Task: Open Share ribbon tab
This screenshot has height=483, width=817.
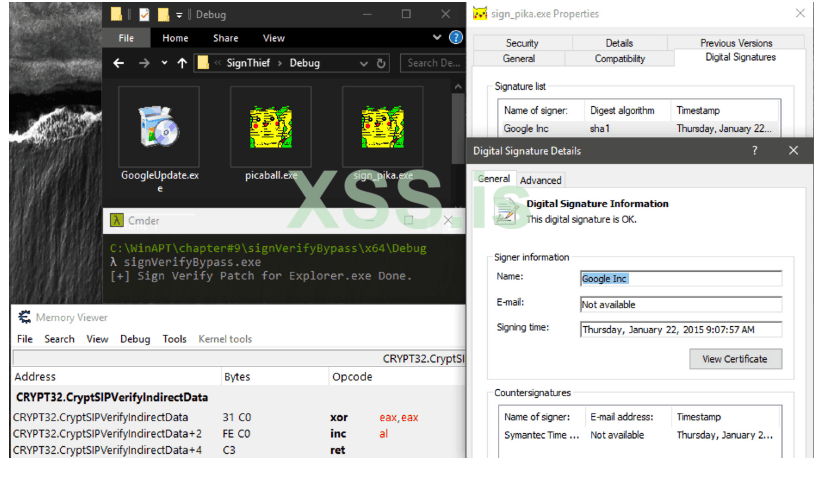Action: pyautogui.click(x=226, y=38)
